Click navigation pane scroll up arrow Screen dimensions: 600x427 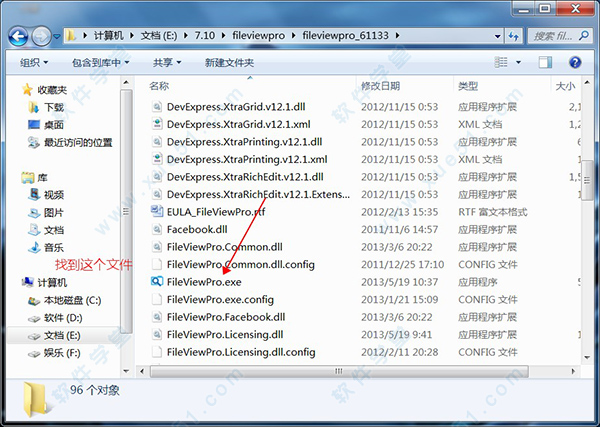[x=126, y=82]
